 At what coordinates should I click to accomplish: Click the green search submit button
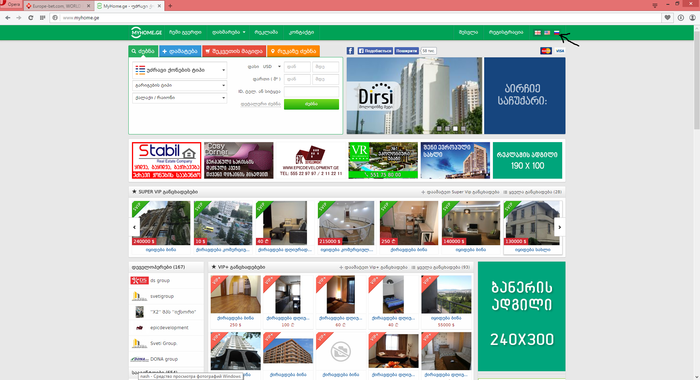[x=311, y=104]
